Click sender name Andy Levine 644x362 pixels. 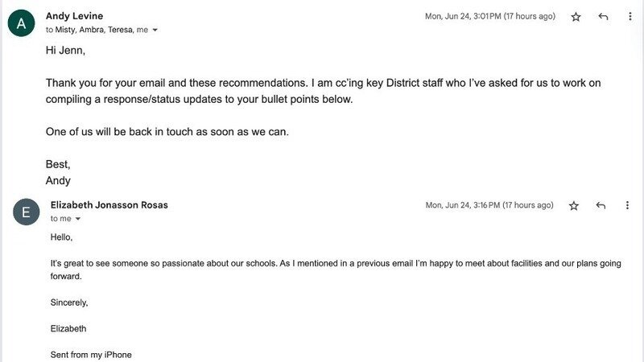click(x=75, y=16)
